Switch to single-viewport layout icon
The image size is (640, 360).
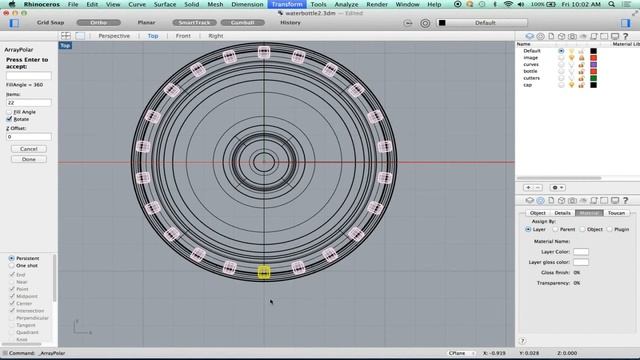tap(80, 36)
